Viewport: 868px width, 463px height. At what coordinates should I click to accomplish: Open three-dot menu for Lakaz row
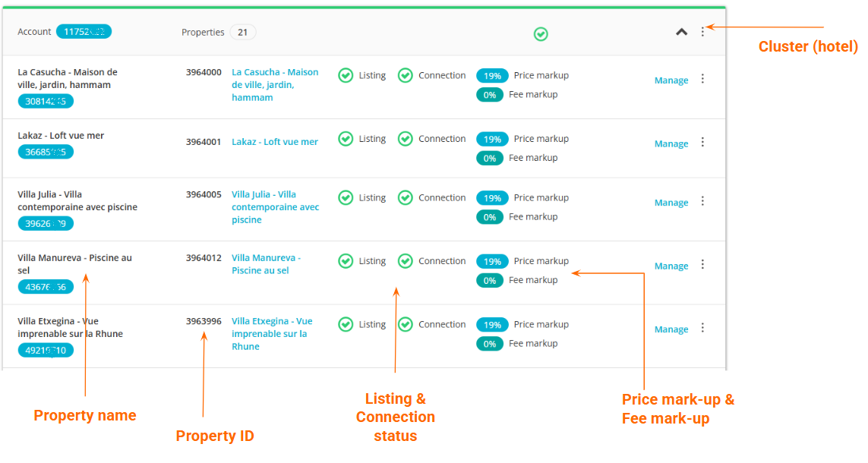pos(702,142)
